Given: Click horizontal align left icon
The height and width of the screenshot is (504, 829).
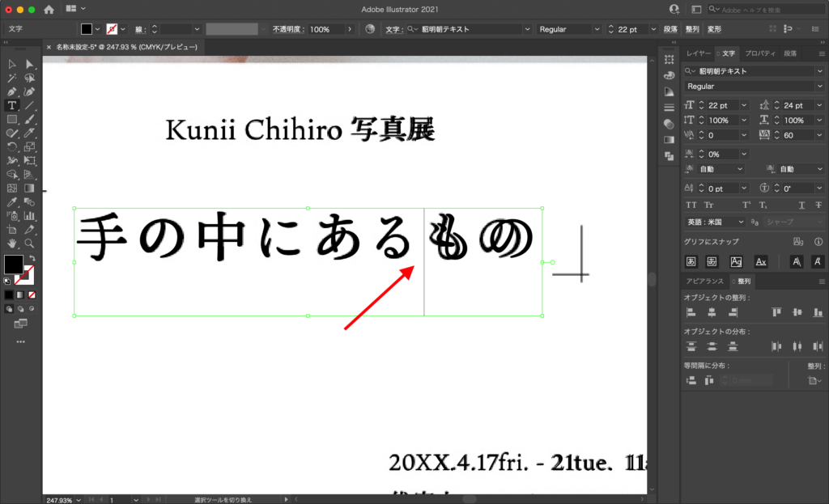Looking at the screenshot, I should (x=691, y=312).
